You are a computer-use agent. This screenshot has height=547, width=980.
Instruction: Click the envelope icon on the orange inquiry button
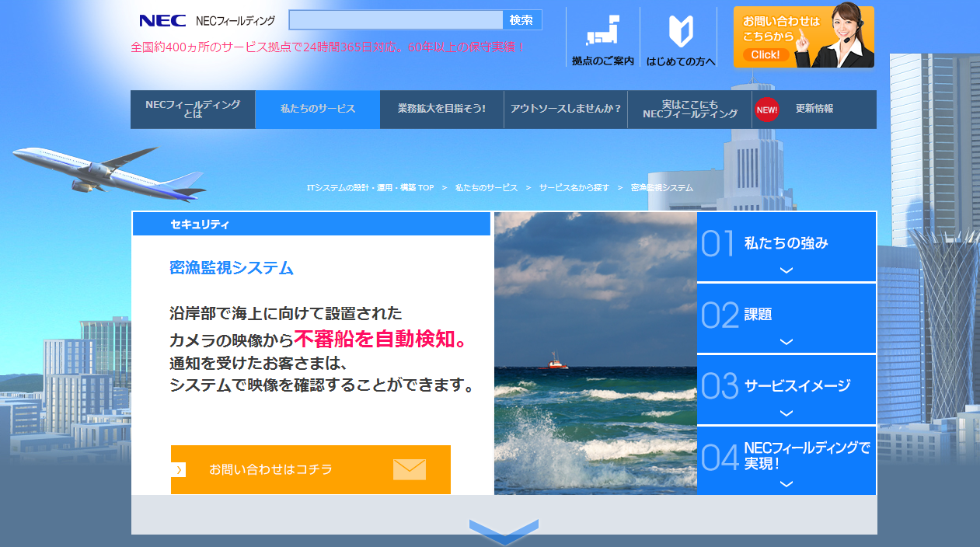(x=409, y=469)
